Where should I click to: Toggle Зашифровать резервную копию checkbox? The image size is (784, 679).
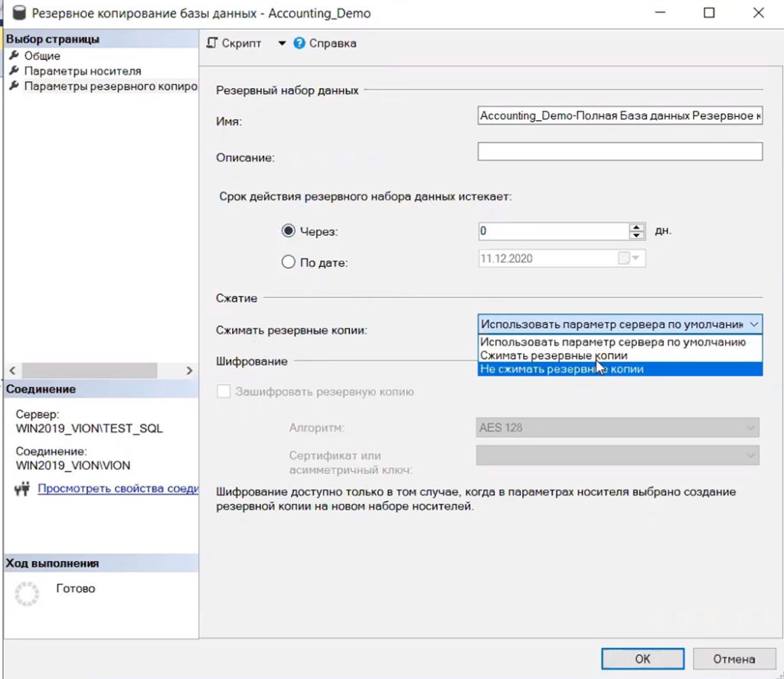224,392
